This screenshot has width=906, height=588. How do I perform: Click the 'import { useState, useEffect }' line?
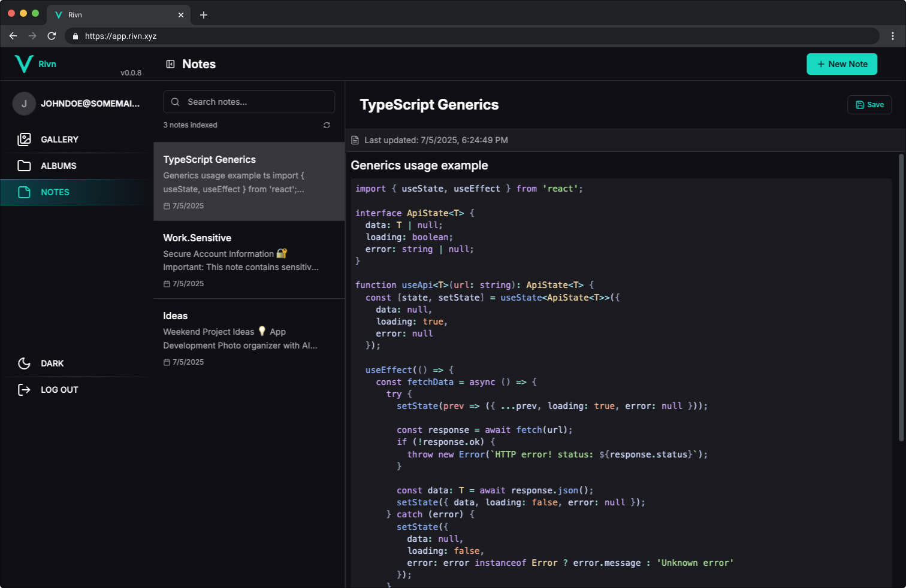[x=469, y=189]
